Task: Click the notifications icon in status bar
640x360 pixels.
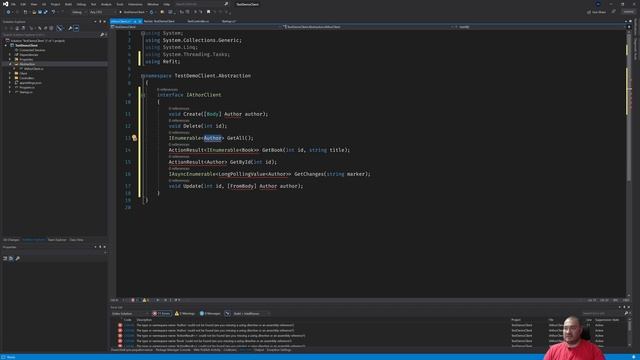Action: [x=634, y=357]
